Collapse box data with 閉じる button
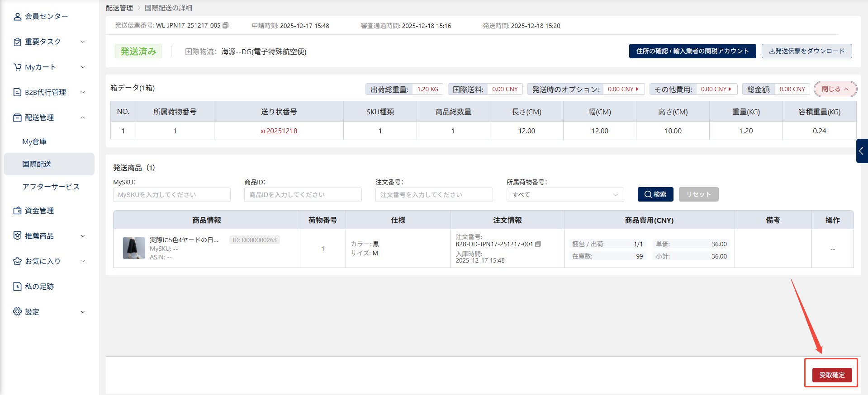Viewport: 868px width, 395px height. click(835, 89)
